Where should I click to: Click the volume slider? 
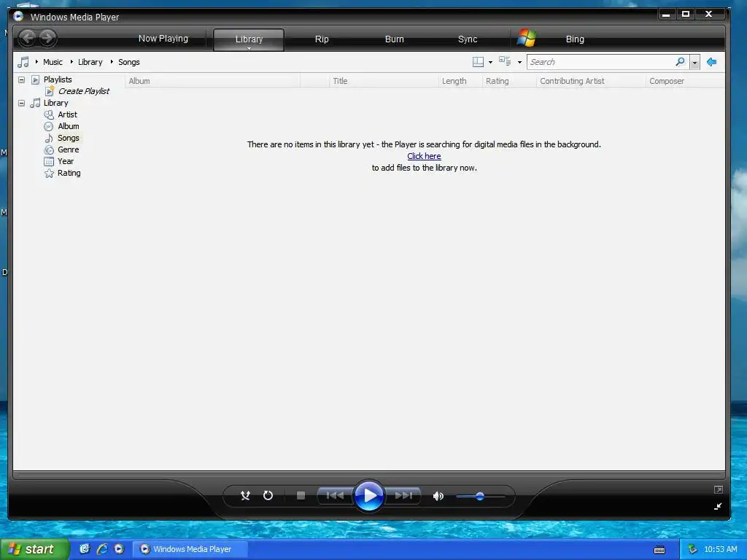pos(480,496)
